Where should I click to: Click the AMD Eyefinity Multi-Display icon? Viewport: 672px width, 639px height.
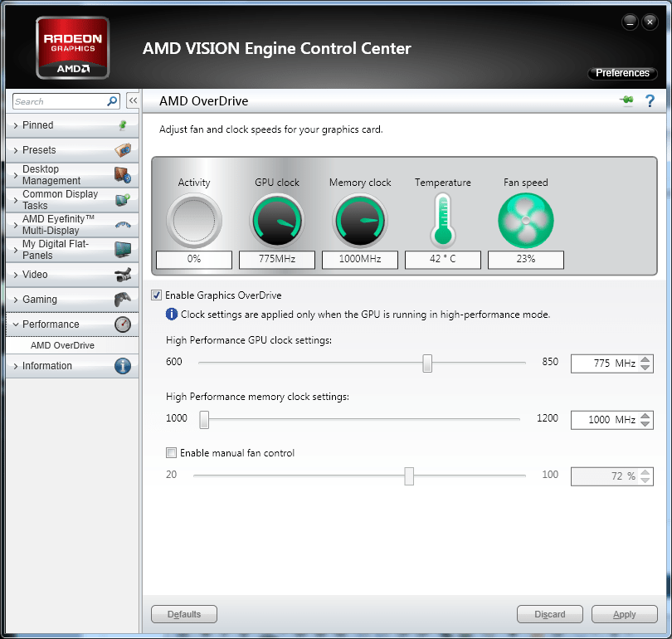pyautogui.click(x=124, y=225)
